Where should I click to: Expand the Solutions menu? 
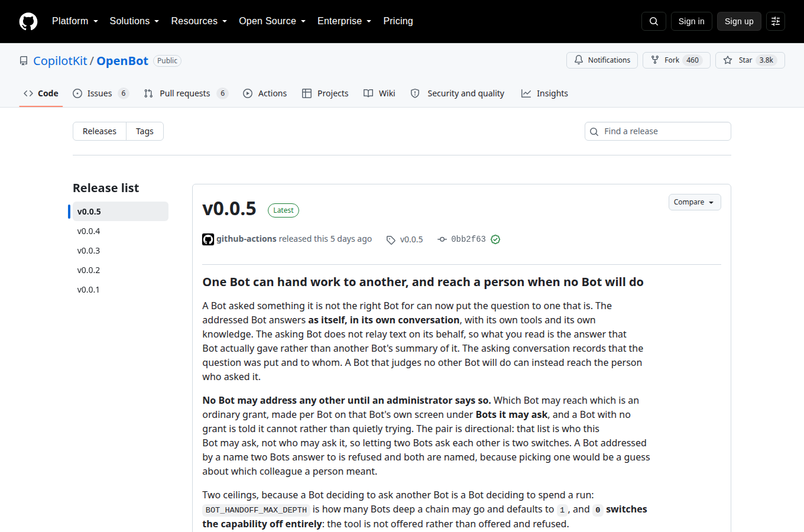[x=134, y=21]
